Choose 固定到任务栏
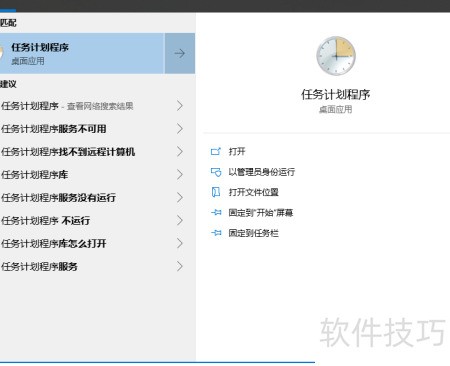This screenshot has width=450, height=366. tap(254, 233)
